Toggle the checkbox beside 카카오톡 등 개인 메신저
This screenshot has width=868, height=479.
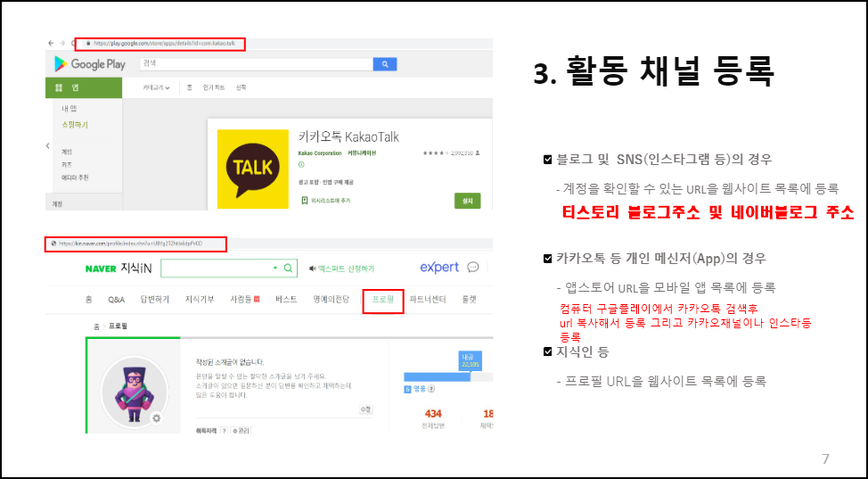coord(547,259)
